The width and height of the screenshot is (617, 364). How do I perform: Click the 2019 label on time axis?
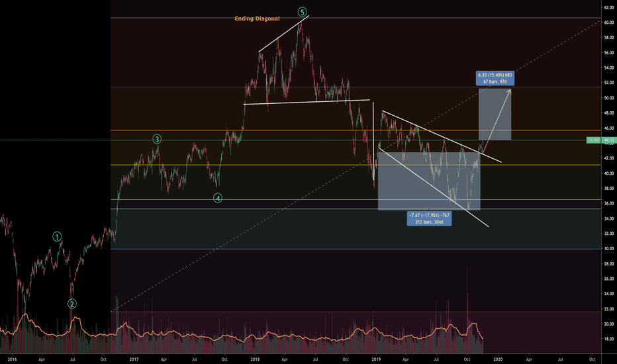(377, 359)
